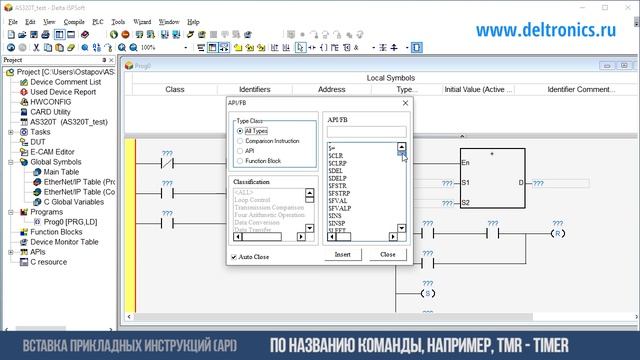The image size is (640, 360).
Task: Click the API list scroll-down arrow
Action: 402,228
